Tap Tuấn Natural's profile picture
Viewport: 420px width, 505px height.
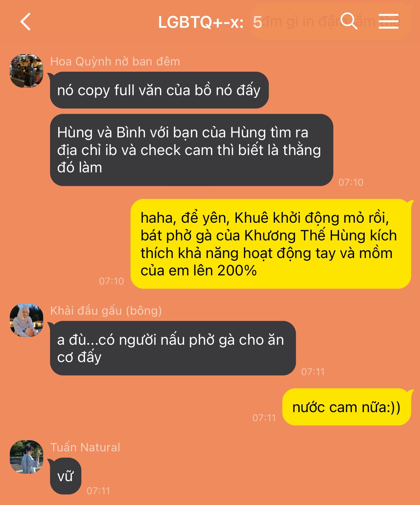click(26, 457)
